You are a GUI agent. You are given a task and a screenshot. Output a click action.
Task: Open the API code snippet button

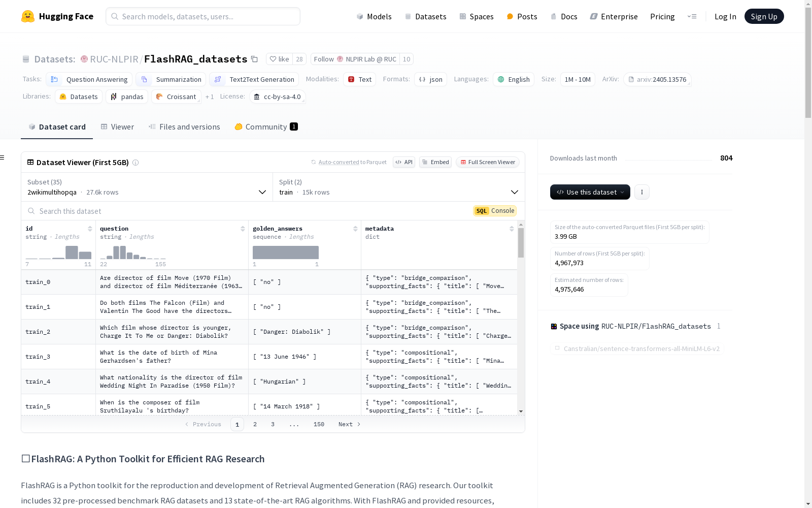point(404,162)
